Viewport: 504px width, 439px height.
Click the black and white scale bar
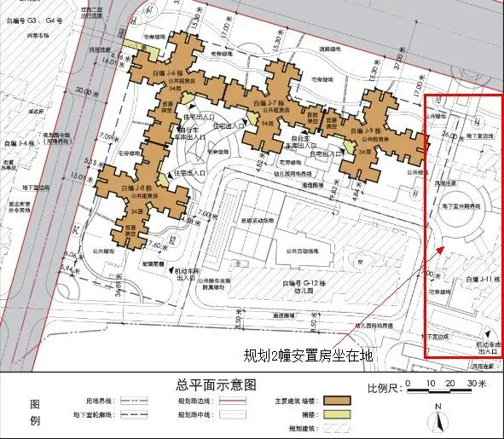pos(439,390)
